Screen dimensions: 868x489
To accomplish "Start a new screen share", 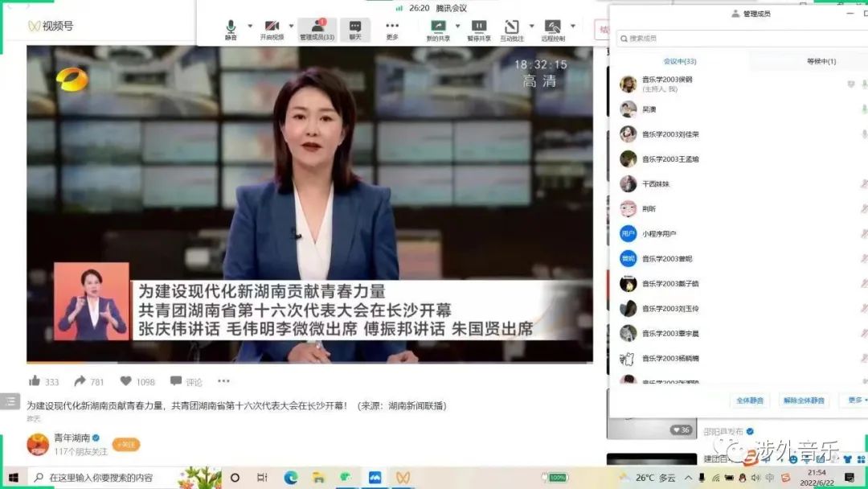I will tap(438, 30).
